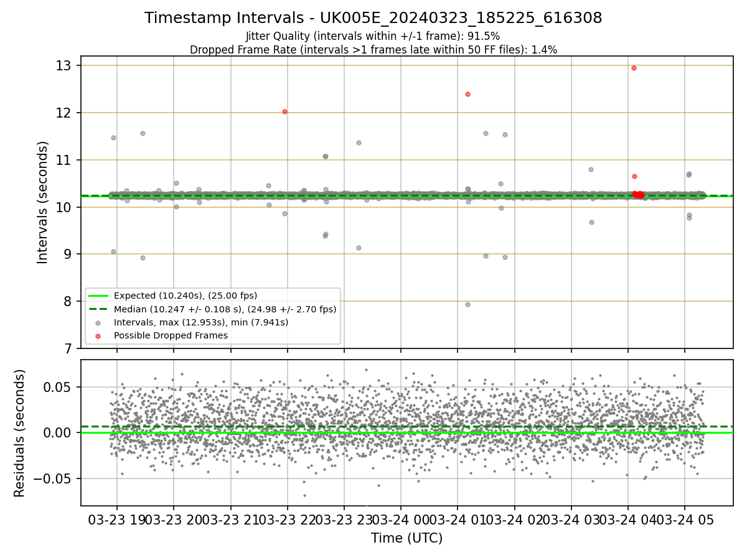Click the 'Expected (10.240s), (25.00 fps)' legend entry
Viewport: 747px width, 560px height.
(185, 296)
